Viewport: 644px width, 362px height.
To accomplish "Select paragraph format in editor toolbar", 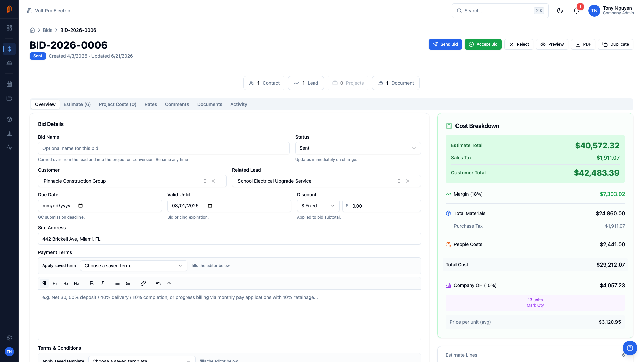I will tap(44, 283).
